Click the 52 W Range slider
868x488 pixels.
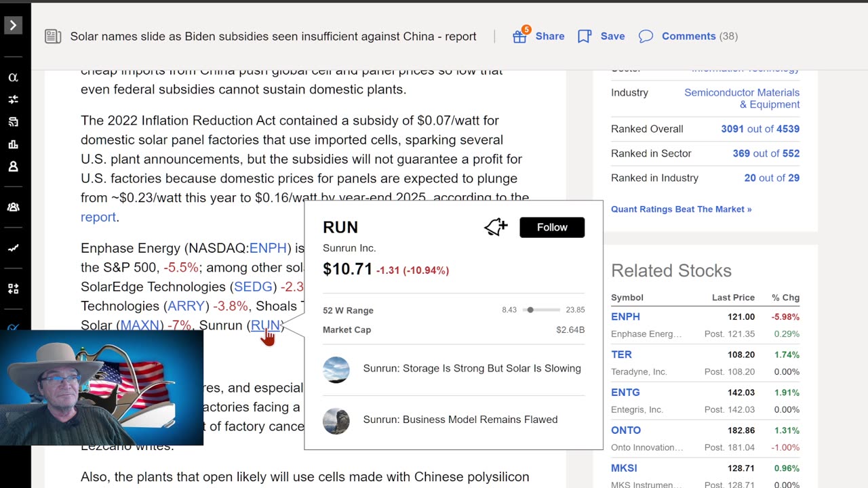click(x=542, y=310)
